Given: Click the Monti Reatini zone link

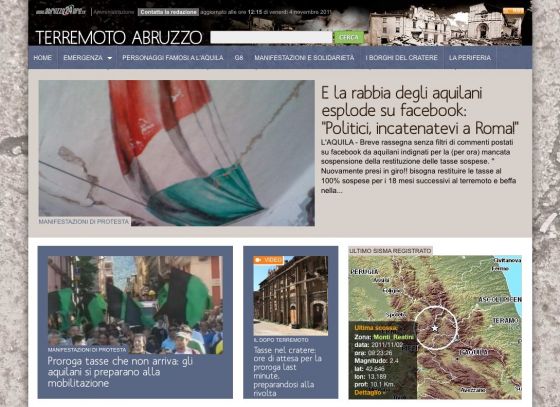Looking at the screenshot, I should [x=394, y=337].
